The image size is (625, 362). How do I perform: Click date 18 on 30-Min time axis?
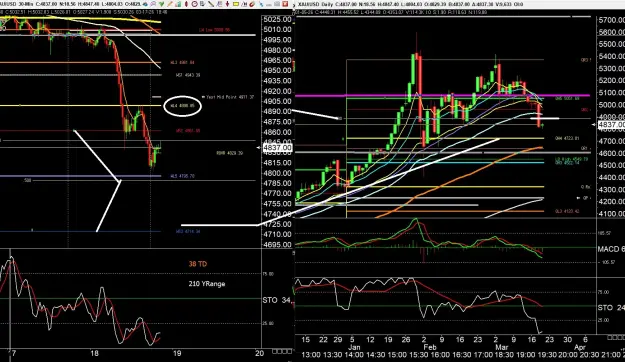[94, 353]
